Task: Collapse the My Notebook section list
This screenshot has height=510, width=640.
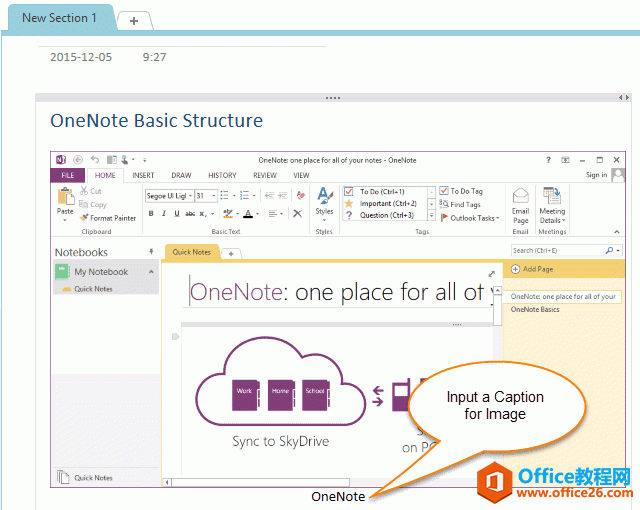Action: coord(152,272)
